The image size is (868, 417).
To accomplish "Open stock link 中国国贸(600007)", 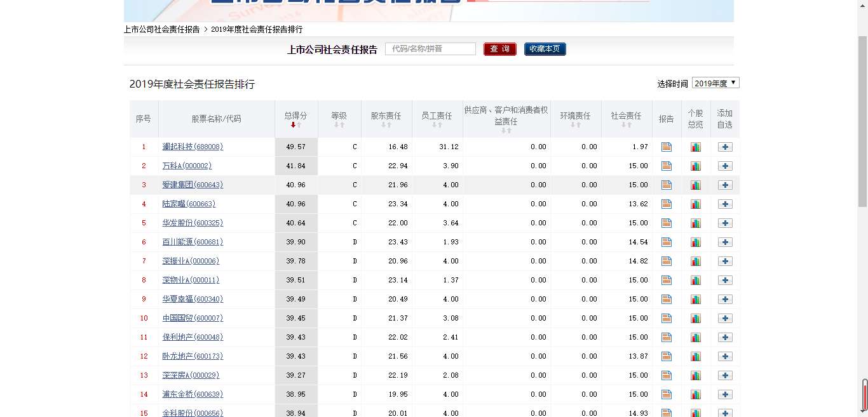I will [x=193, y=318].
